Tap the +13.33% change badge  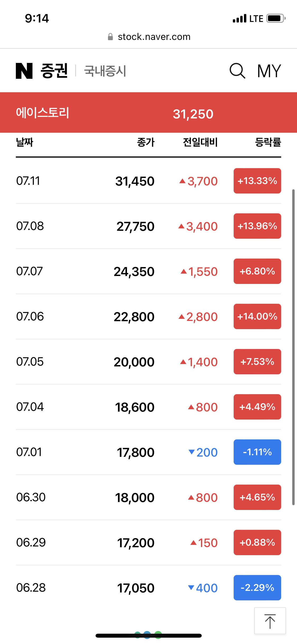tap(257, 181)
